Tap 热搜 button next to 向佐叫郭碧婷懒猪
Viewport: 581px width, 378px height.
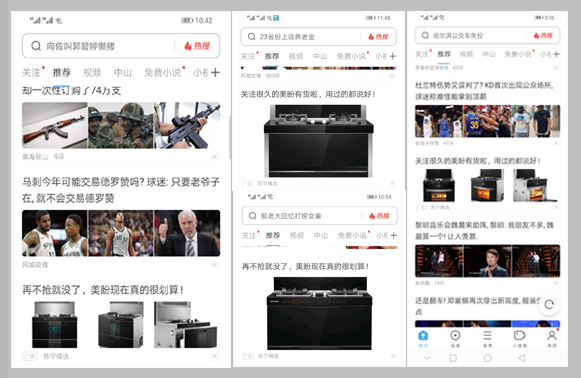pos(197,46)
